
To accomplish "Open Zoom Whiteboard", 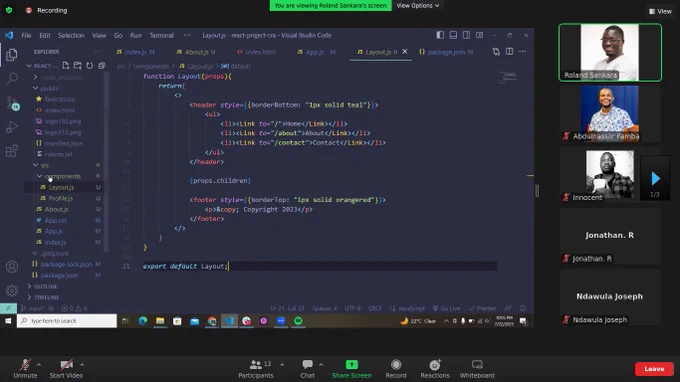I will tap(477, 369).
